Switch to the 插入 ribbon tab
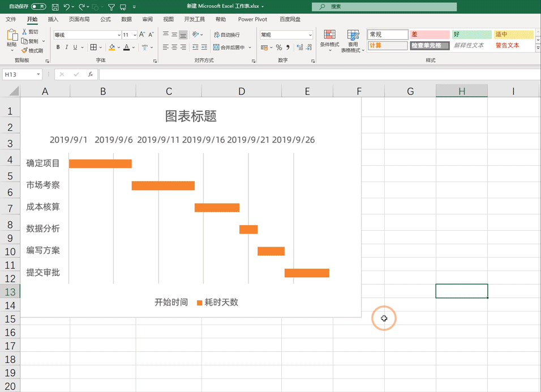 click(52, 19)
